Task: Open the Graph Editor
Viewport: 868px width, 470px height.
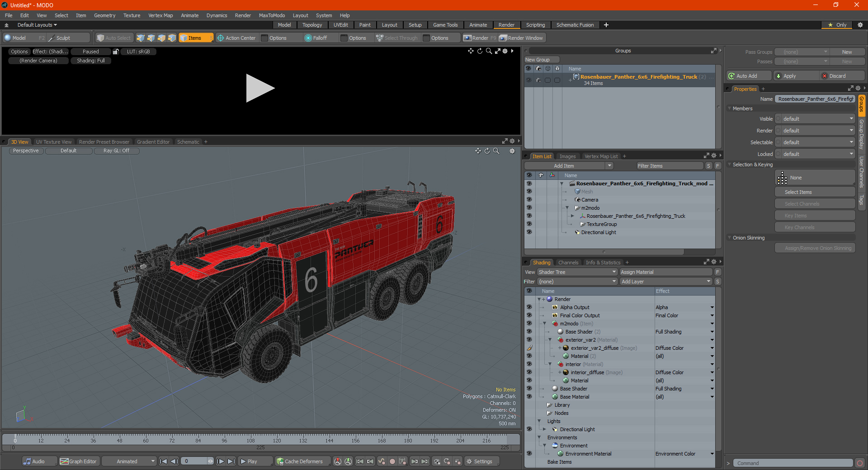Action: pyautogui.click(x=78, y=461)
